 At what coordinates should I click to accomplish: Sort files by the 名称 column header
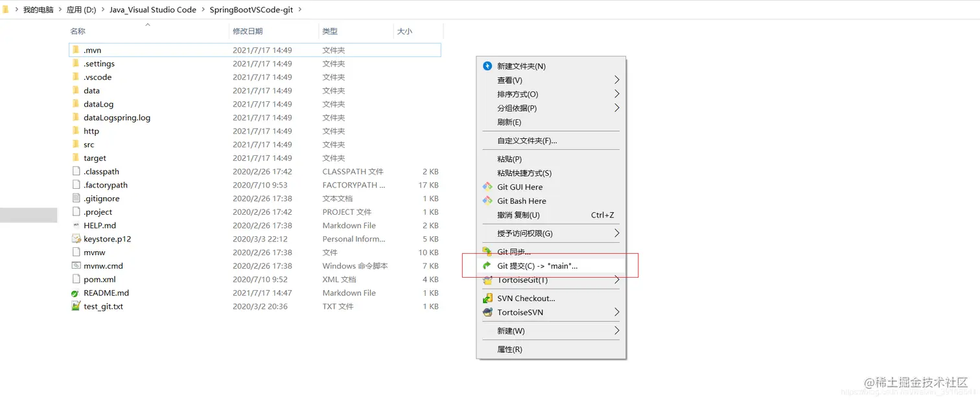[78, 30]
